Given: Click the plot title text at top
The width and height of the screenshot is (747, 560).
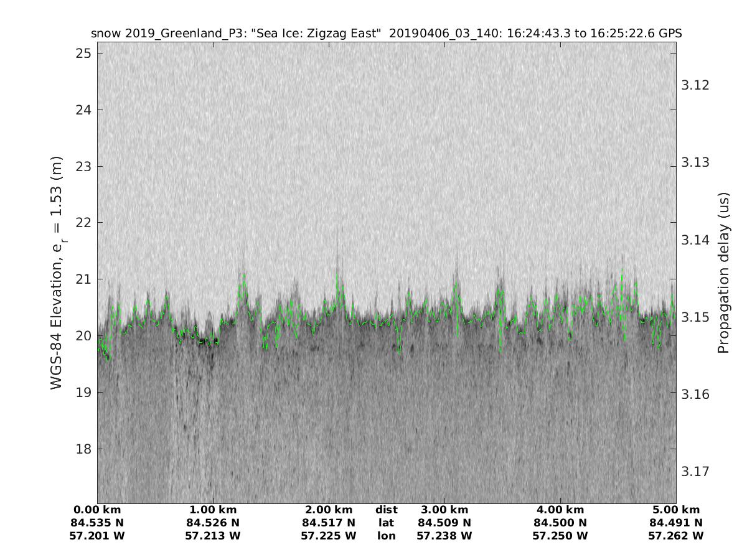Looking at the screenshot, I should (x=386, y=34).
